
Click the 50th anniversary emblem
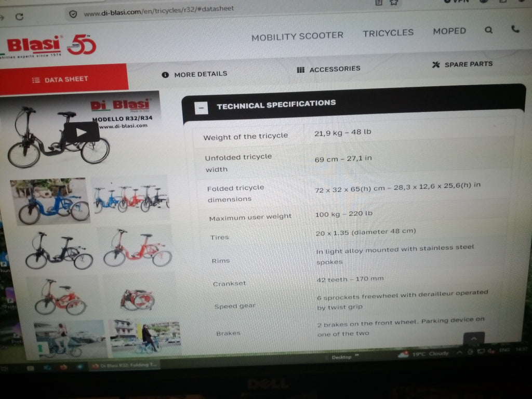click(82, 45)
